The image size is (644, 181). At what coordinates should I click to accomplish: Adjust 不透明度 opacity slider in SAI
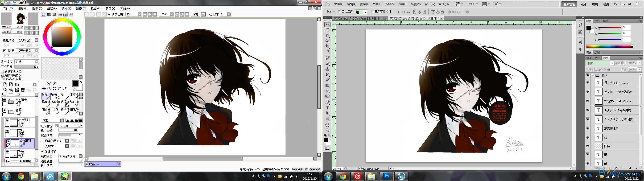click(x=26, y=67)
